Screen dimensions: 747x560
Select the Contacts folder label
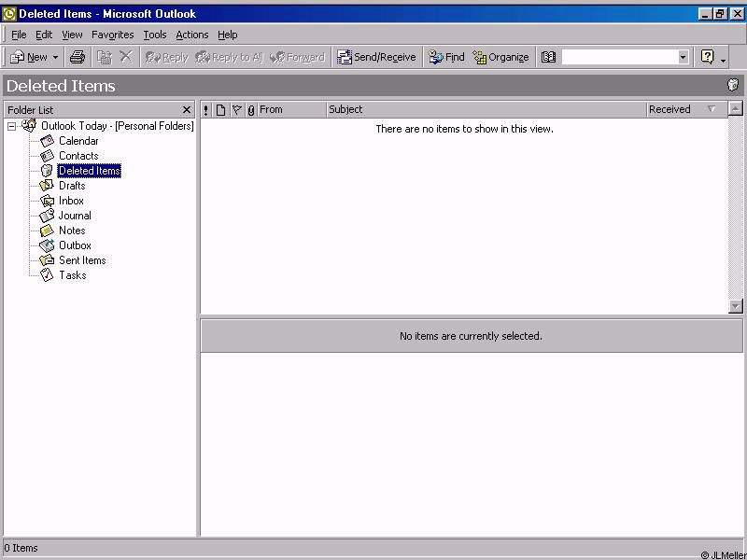(78, 156)
